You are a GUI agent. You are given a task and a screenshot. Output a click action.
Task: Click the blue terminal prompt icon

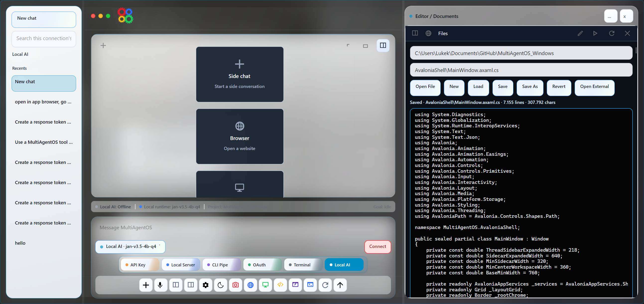(310, 285)
